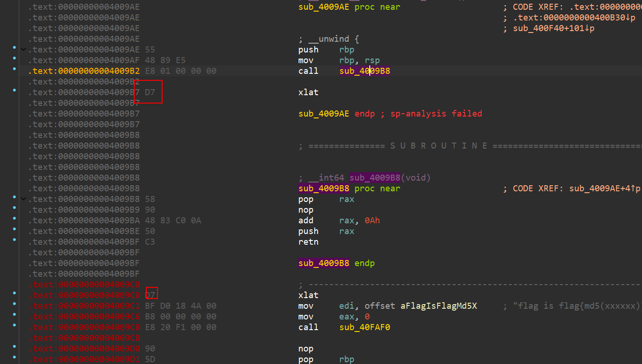Click opcode bytes 'E8 01 00 00 00'

pos(180,71)
